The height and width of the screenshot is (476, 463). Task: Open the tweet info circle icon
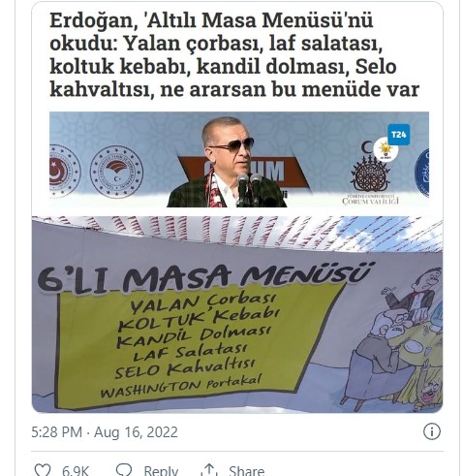[x=432, y=431]
